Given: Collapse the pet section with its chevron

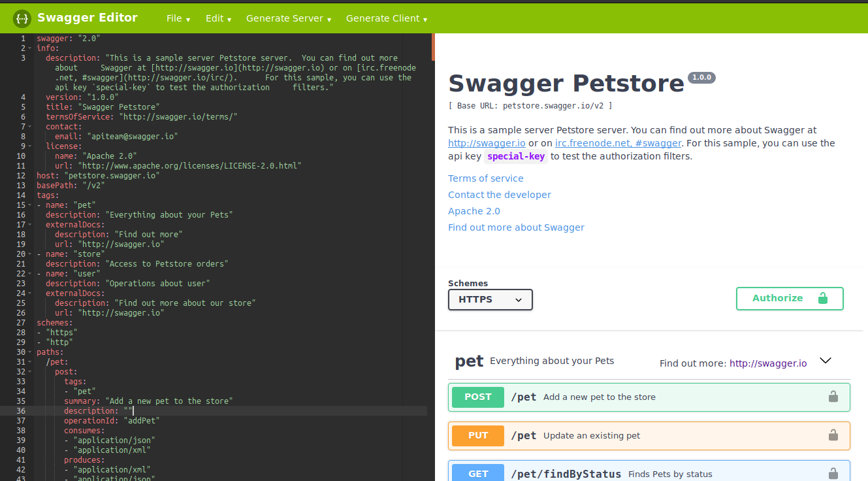Looking at the screenshot, I should (x=826, y=359).
